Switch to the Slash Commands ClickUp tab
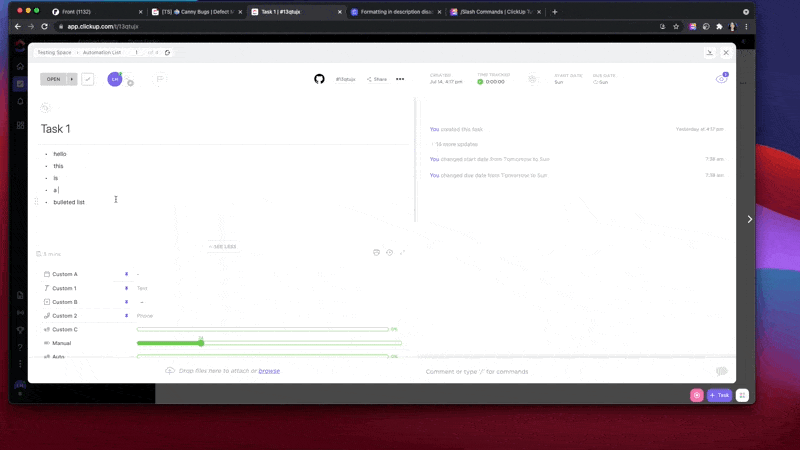This screenshot has width=800, height=450. pos(495,12)
